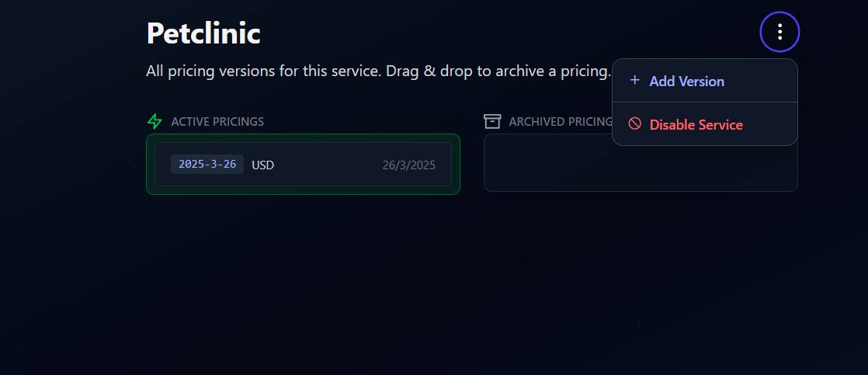Click the ARCHIVED PRICINGS section header
Screen dimensions: 868x375
pos(560,122)
